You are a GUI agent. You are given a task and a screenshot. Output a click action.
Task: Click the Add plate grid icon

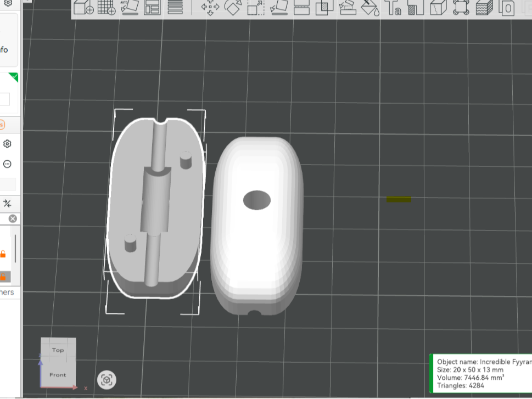107,7
